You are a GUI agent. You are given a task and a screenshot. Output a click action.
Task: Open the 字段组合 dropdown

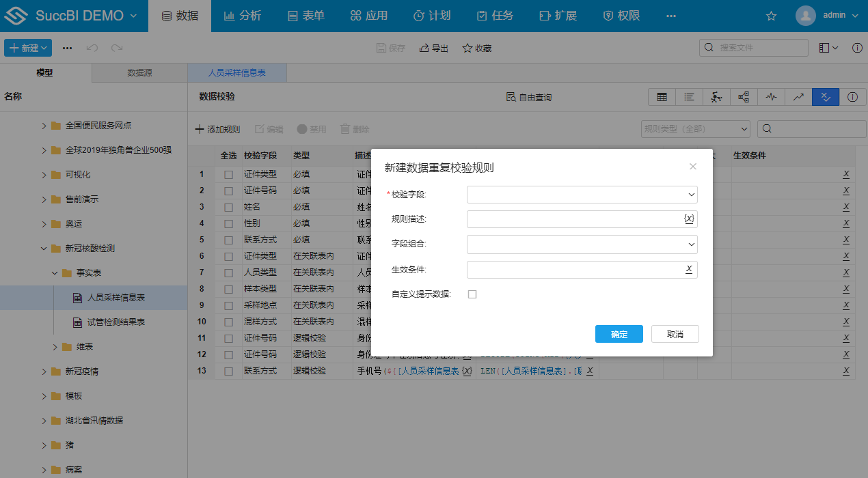point(582,244)
